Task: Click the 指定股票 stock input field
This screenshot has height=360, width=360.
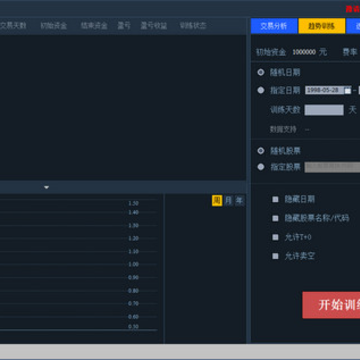Action: [x=332, y=167]
